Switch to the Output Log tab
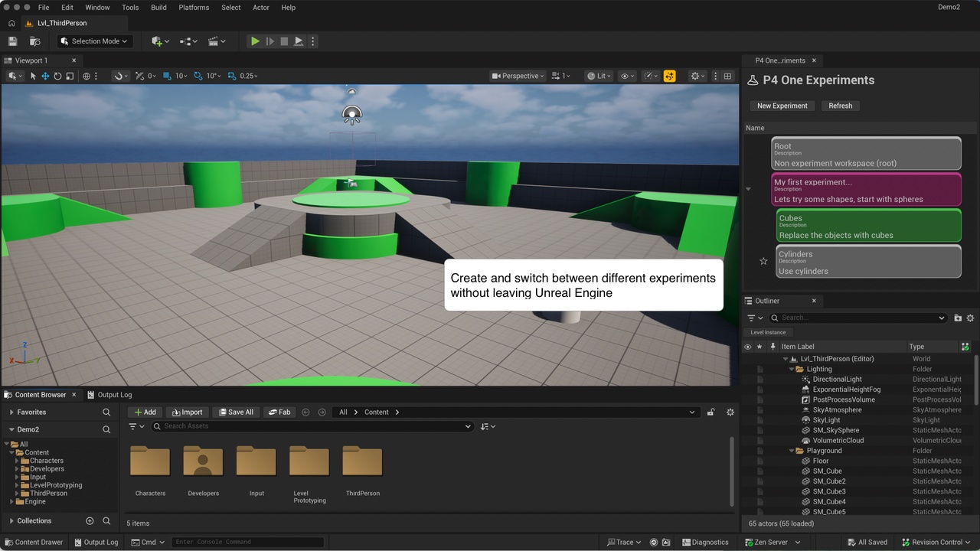This screenshot has height=551, width=980. point(109,395)
